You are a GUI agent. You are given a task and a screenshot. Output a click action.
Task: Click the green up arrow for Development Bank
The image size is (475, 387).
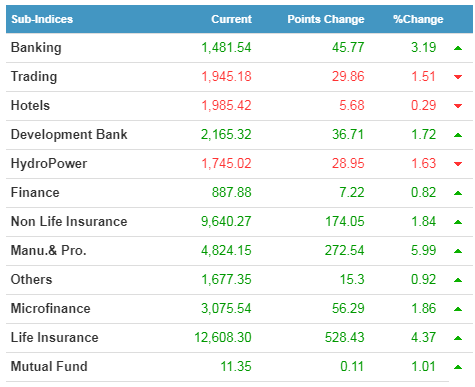[458, 135]
